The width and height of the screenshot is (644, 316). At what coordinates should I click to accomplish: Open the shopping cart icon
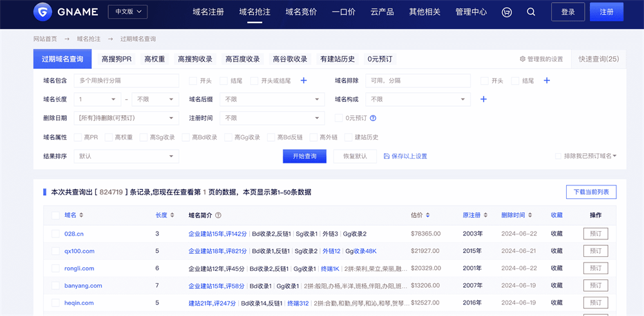click(x=507, y=12)
